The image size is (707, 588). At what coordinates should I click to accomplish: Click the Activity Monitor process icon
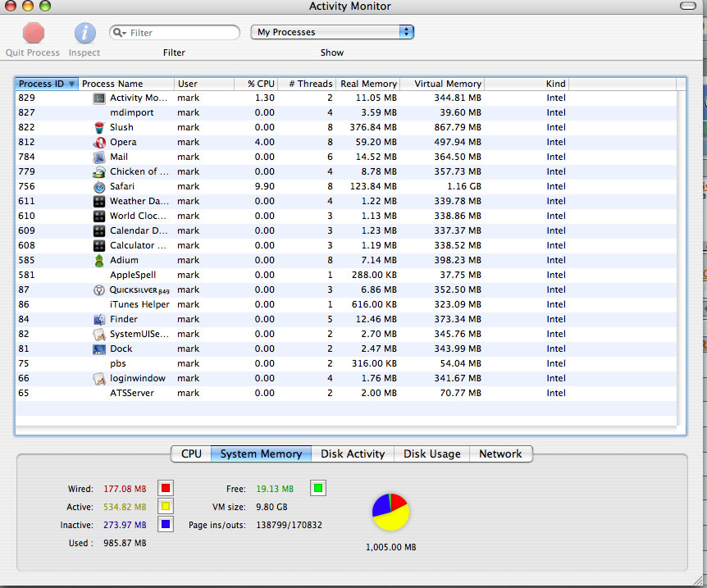pyautogui.click(x=99, y=98)
